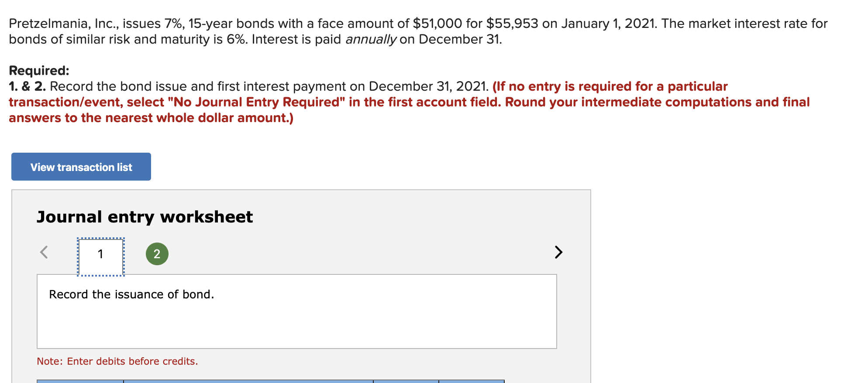The width and height of the screenshot is (868, 383).
Task: Click the left chevron navigation arrow
Action: pos(44,253)
